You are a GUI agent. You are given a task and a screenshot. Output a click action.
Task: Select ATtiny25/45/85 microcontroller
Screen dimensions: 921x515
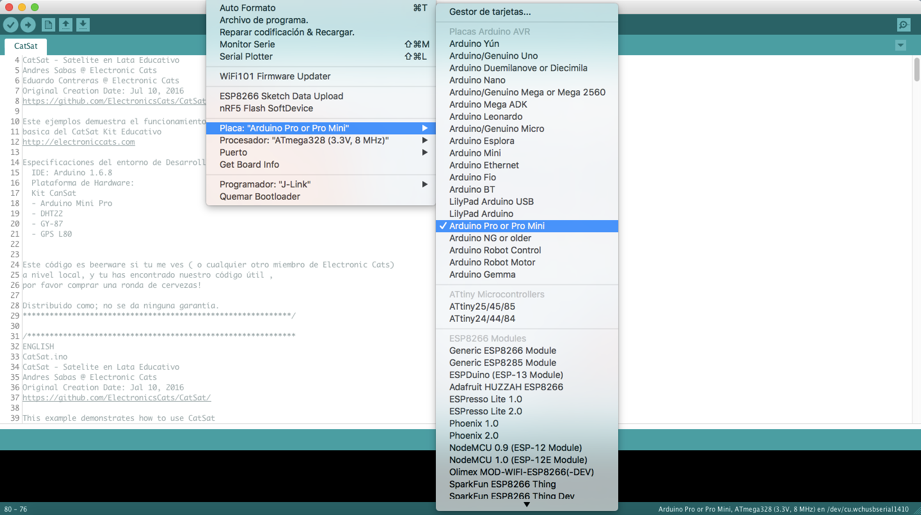(527, 307)
